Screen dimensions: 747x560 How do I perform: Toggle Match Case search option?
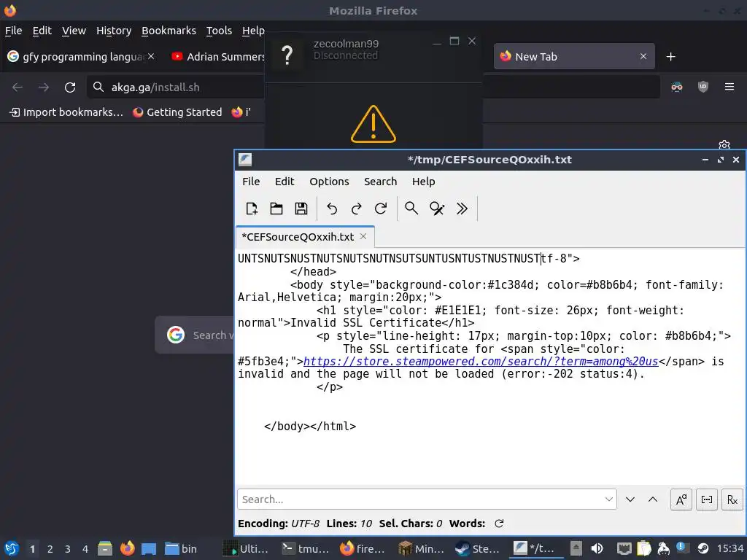pos(681,499)
